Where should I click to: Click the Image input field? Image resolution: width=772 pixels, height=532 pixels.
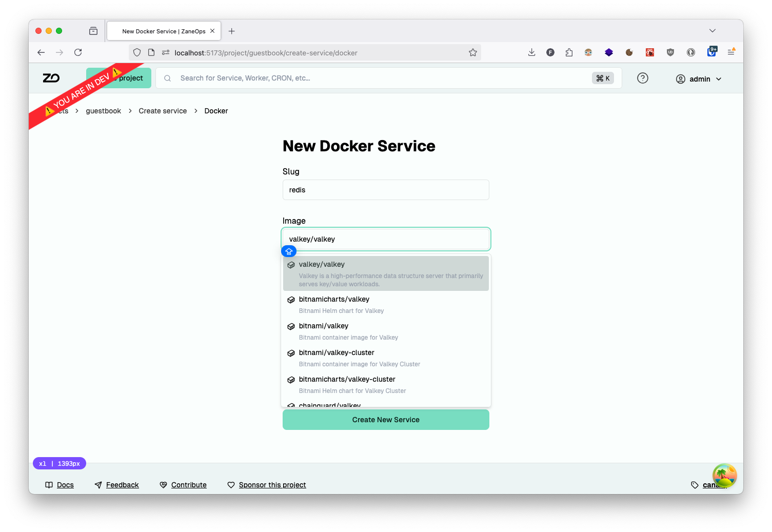[386, 239]
